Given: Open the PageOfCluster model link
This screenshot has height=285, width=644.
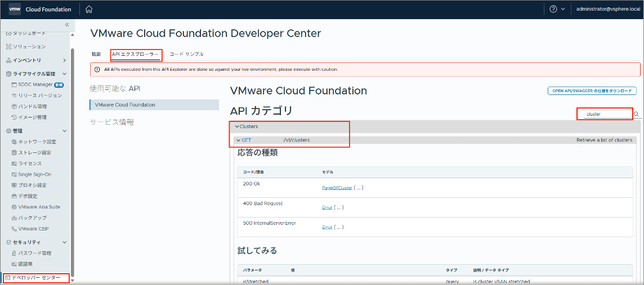Looking at the screenshot, I should tap(337, 187).
